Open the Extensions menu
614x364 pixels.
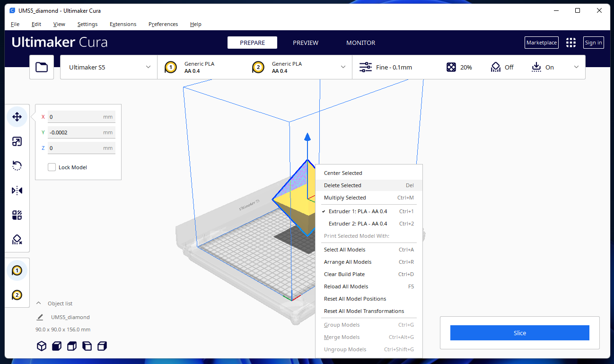click(x=123, y=24)
